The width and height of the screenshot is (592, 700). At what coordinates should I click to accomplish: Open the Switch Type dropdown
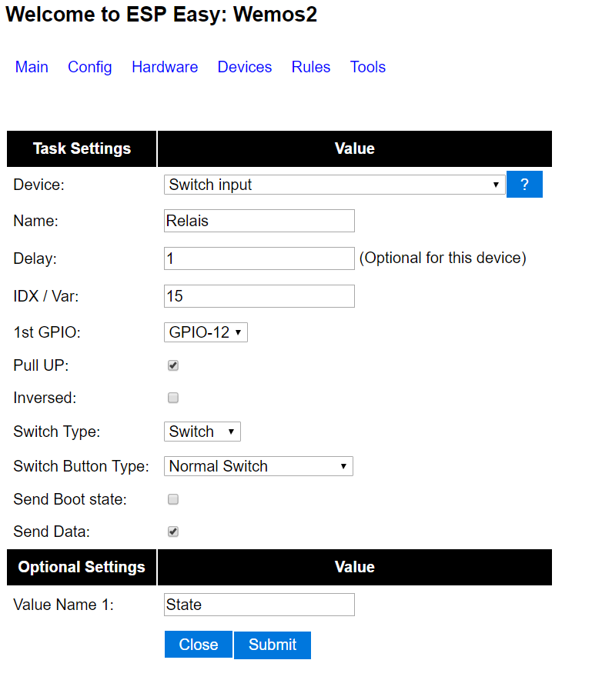pyautogui.click(x=202, y=432)
